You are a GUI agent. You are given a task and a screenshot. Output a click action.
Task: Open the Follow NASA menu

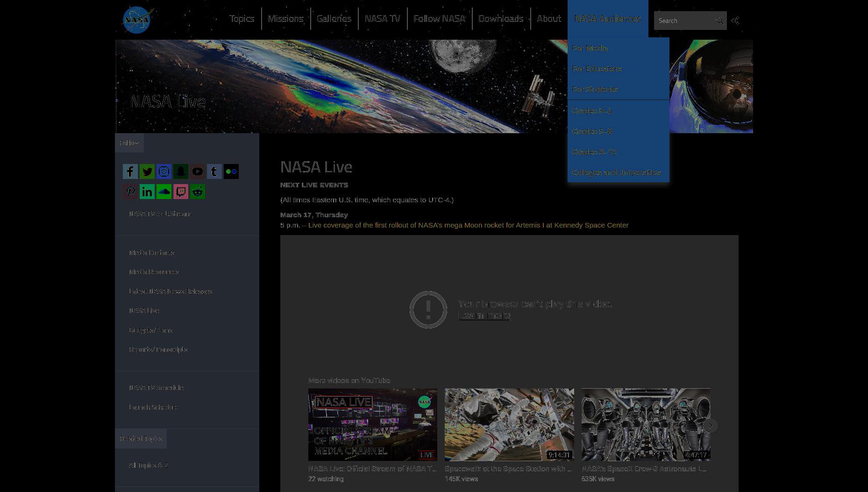[439, 19]
